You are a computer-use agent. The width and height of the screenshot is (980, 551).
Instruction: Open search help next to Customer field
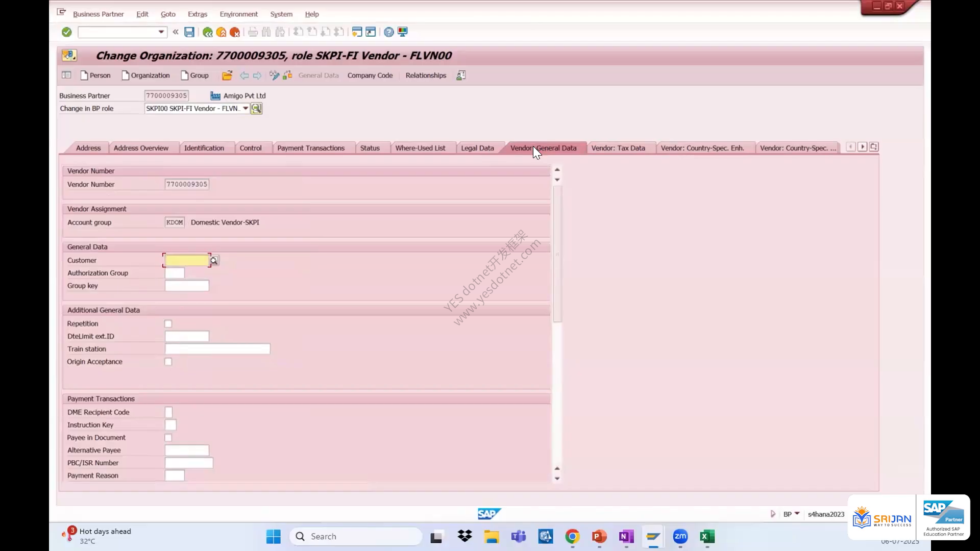214,261
